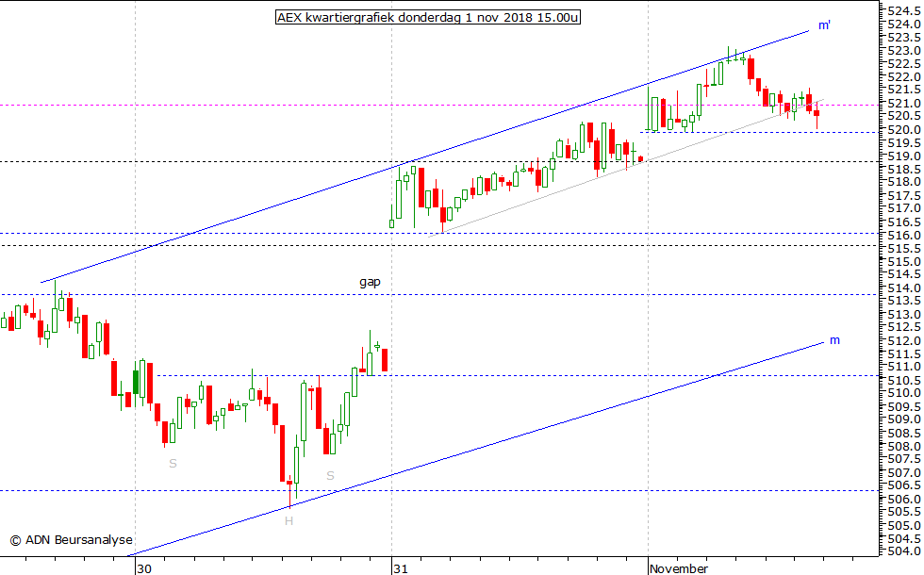Click the 510.5 price axis label
The width and height of the screenshot is (924, 575).
(904, 380)
